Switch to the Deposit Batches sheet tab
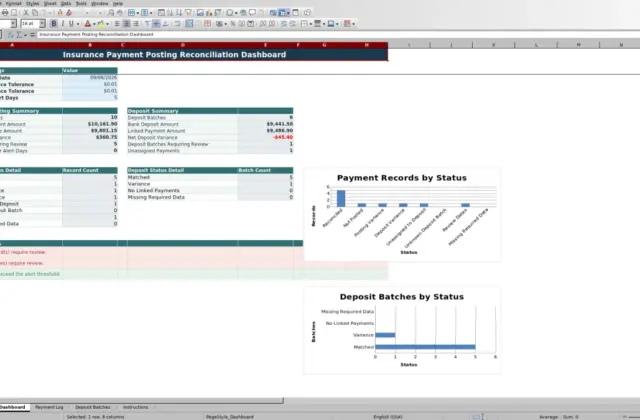 (x=93, y=407)
